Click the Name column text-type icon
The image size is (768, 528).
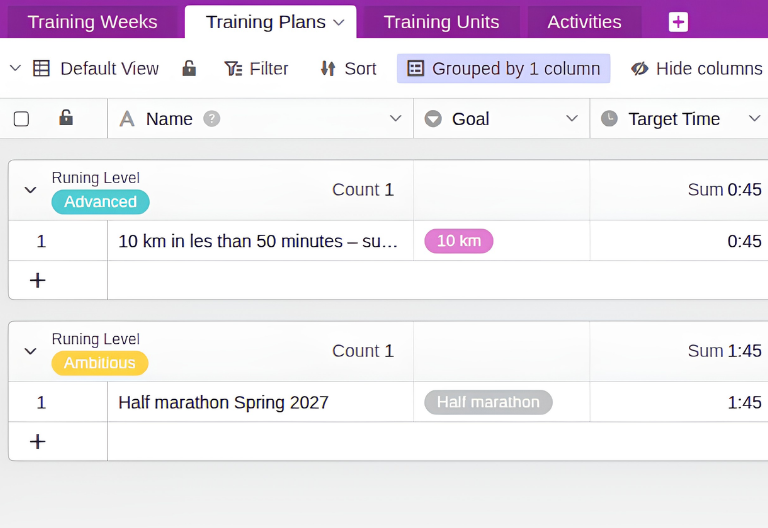click(127, 119)
